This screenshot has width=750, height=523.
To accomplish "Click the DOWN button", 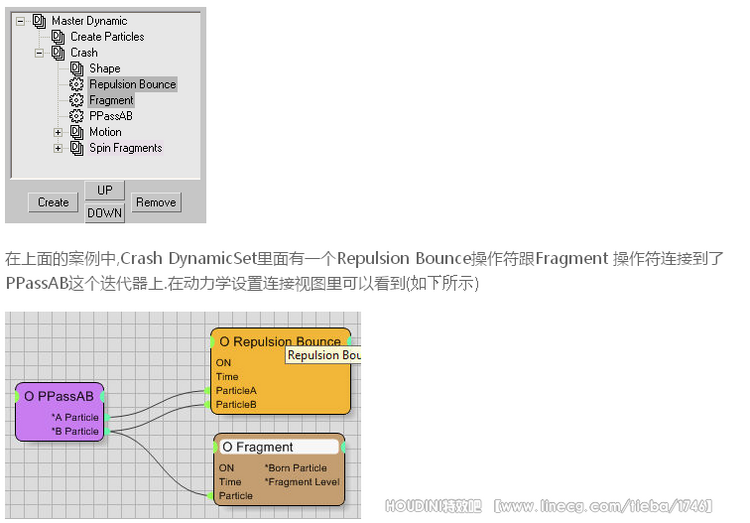I will (105, 213).
